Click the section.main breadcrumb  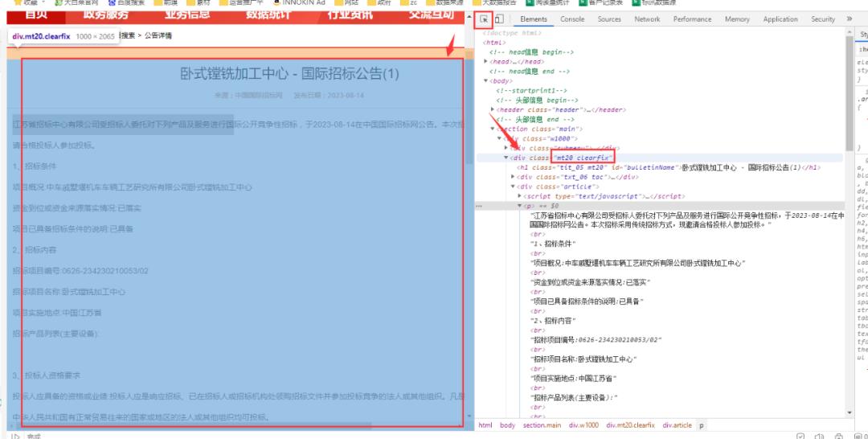pyautogui.click(x=542, y=425)
